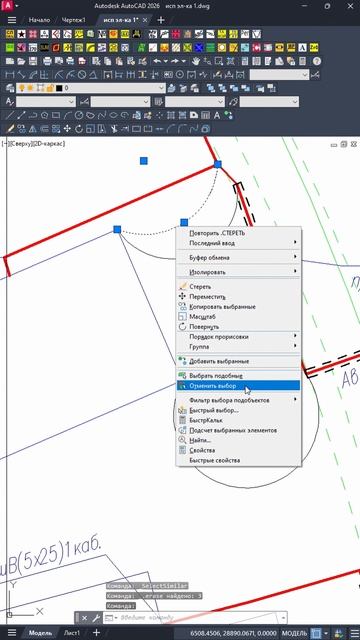Click the command line input field
360x640 pixels.
pyautogui.click(x=194, y=618)
